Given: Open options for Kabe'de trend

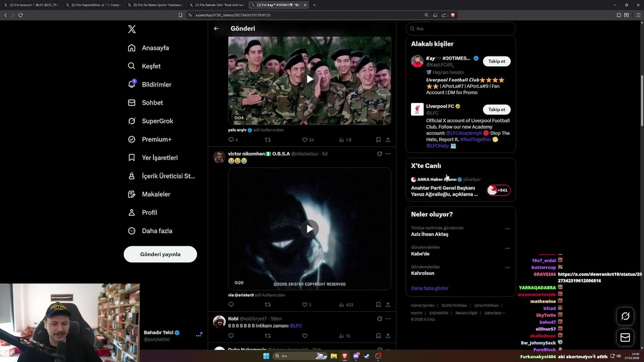Looking at the screenshot, I should pyautogui.click(x=508, y=248).
